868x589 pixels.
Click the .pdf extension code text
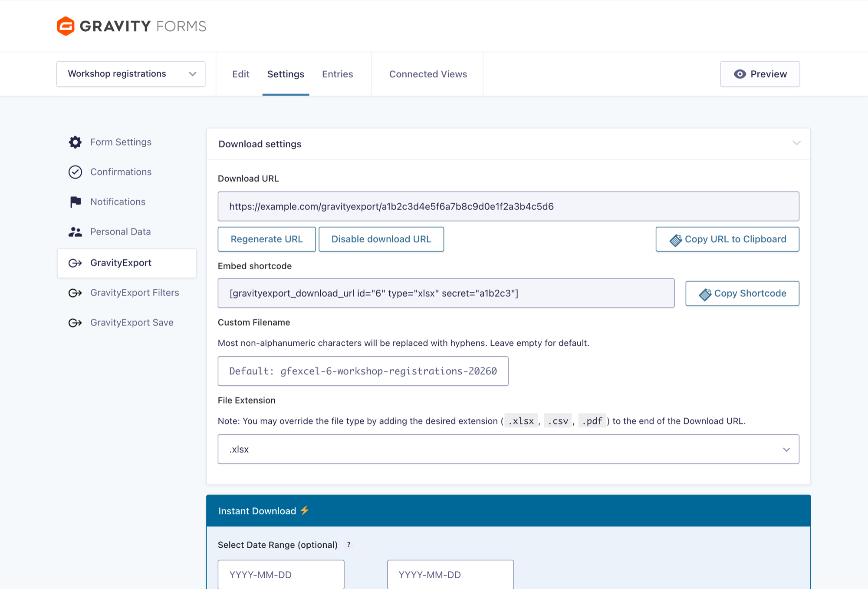592,421
